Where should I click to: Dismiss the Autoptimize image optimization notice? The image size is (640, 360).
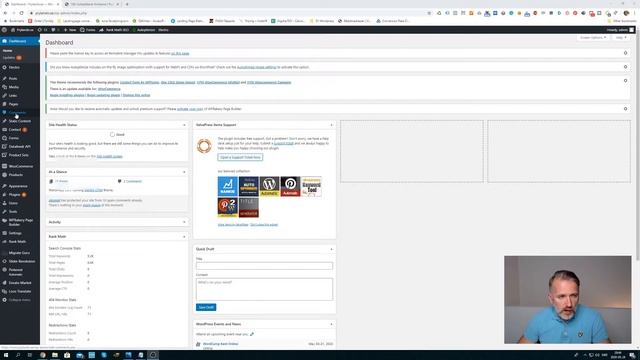click(625, 67)
